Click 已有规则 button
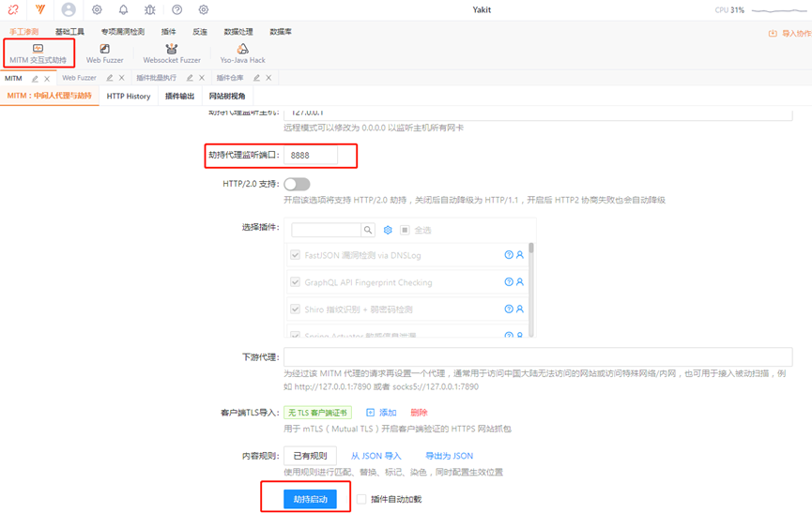This screenshot has height=513, width=812. (x=310, y=456)
